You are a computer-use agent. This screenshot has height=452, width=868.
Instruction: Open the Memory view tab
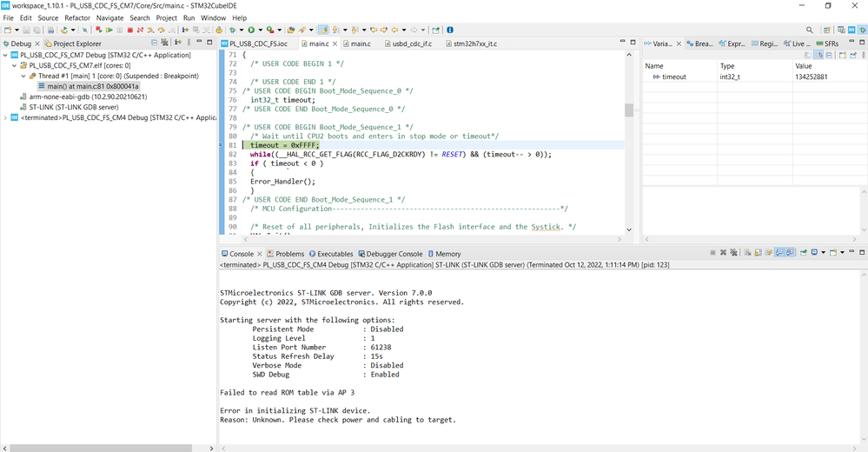445,254
